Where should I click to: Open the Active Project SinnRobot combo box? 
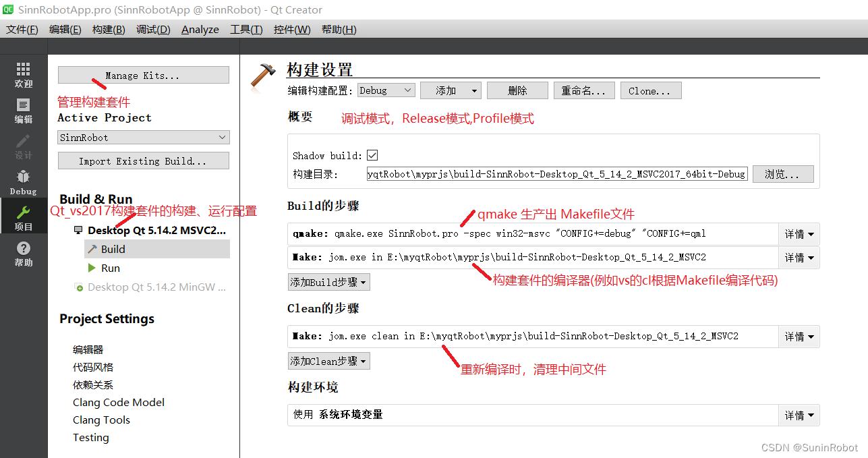[x=144, y=137]
